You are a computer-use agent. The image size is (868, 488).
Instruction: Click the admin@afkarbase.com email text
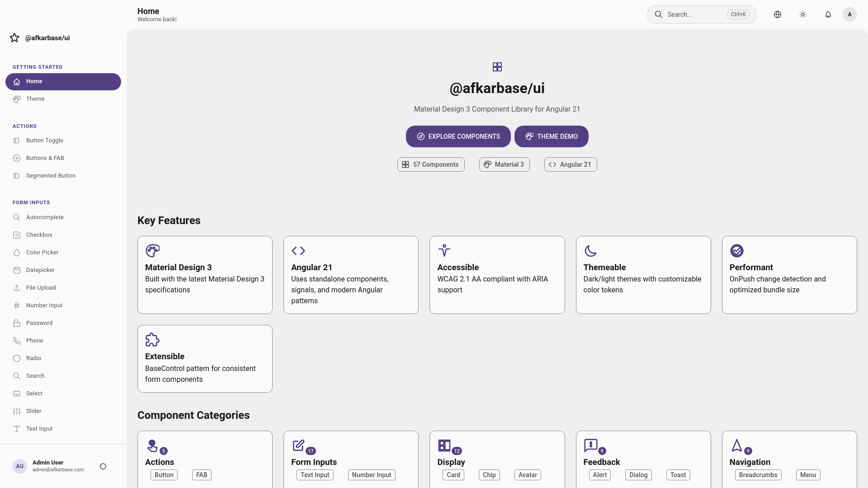click(58, 470)
